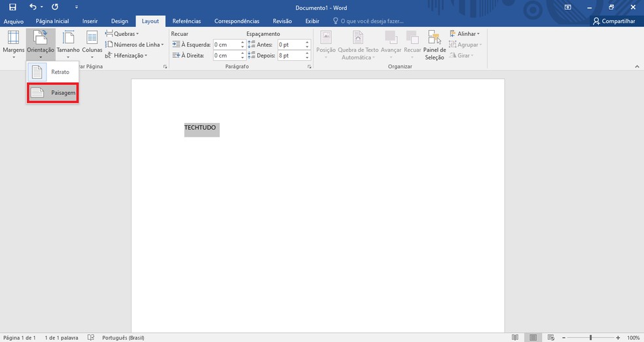Image resolution: width=644 pixels, height=342 pixels.
Task: Open the Correspondências tab
Action: (x=236, y=21)
